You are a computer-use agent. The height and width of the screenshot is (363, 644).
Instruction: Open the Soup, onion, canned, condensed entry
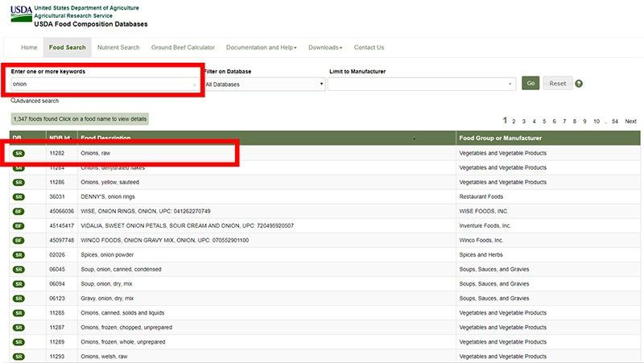click(x=122, y=270)
